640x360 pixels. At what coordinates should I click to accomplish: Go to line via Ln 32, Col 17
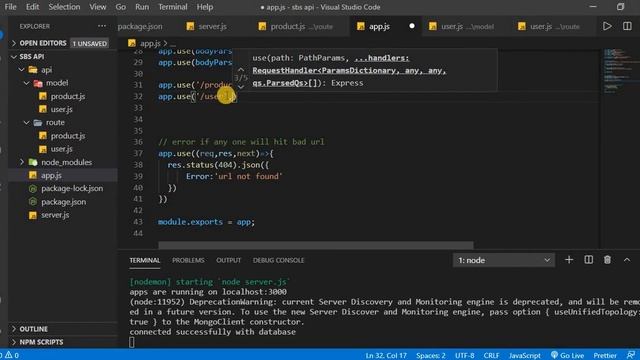[x=386, y=356]
